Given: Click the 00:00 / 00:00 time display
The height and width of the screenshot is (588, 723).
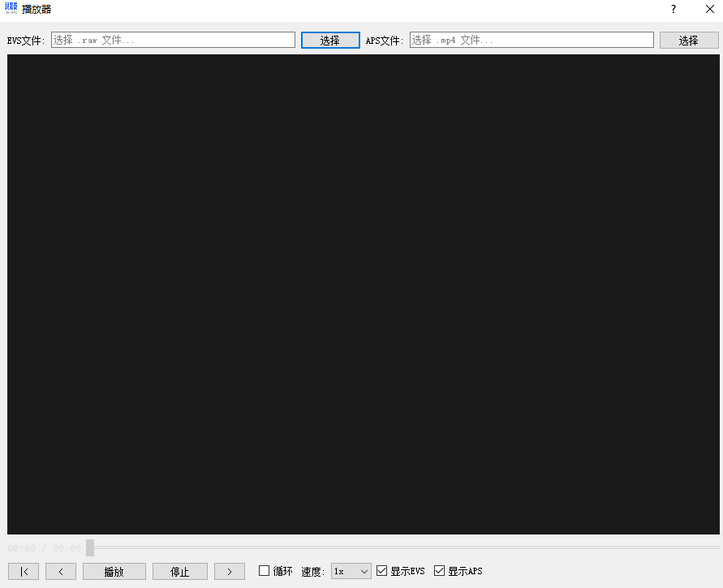Looking at the screenshot, I should pos(45,548).
